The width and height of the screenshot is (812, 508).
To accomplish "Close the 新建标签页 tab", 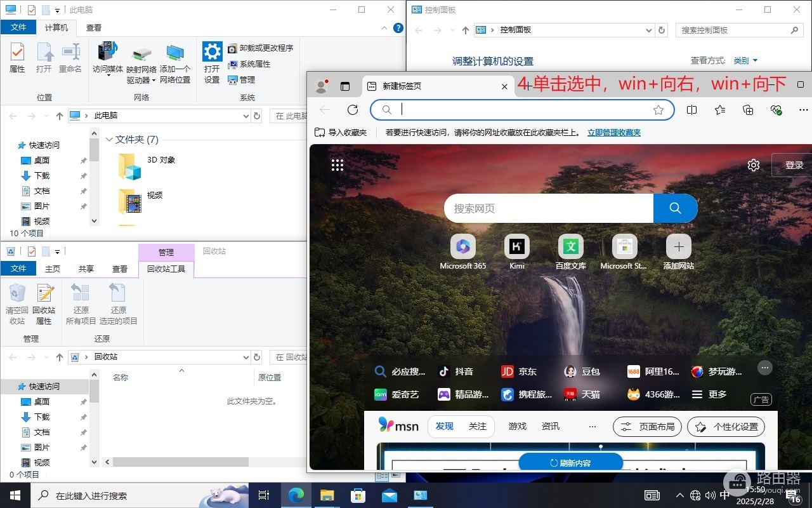I will click(x=504, y=86).
